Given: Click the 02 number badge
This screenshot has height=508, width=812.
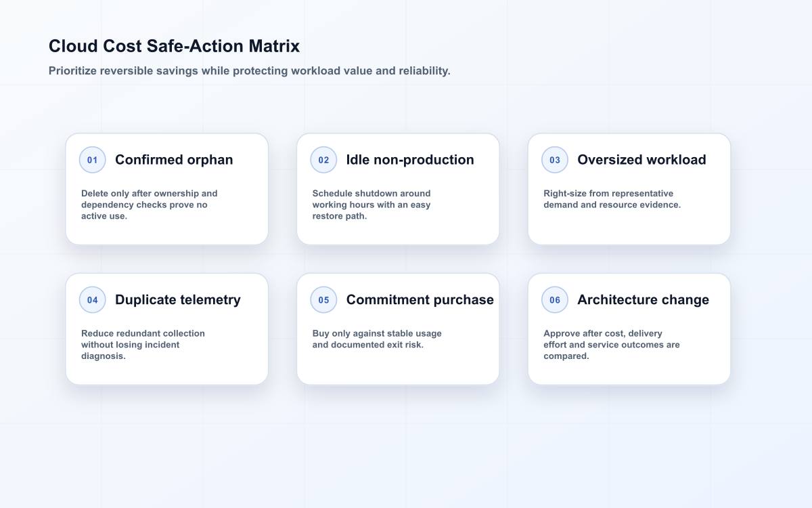Looking at the screenshot, I should pos(323,160).
